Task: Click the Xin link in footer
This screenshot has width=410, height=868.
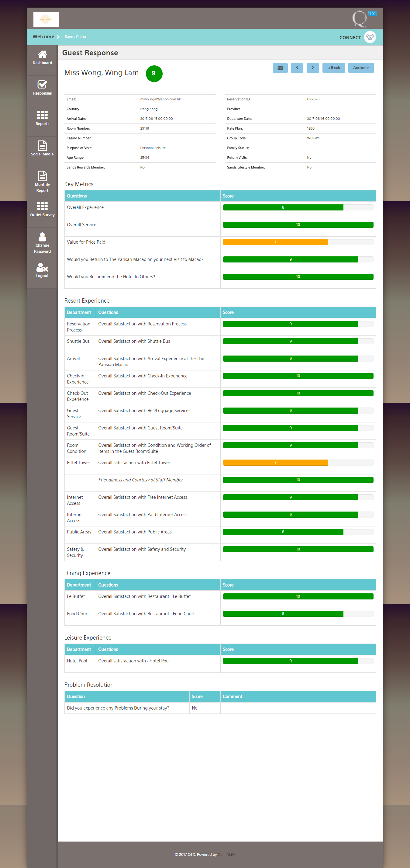Action: (x=220, y=854)
